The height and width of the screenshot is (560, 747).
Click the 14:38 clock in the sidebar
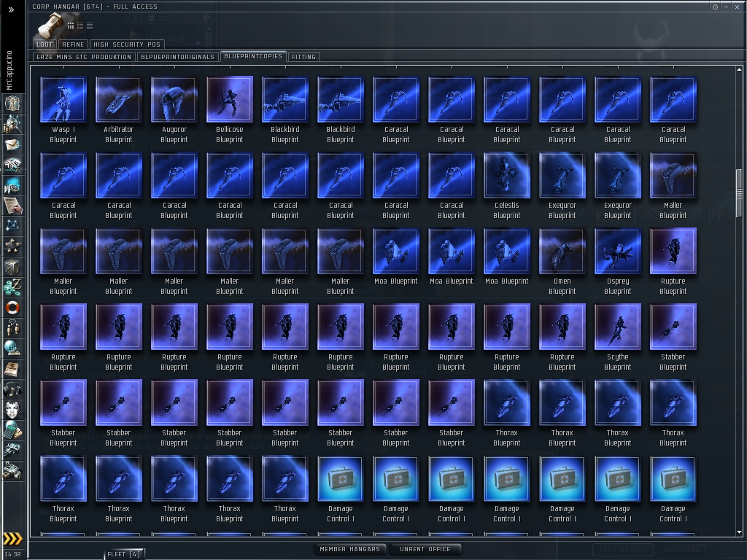pyautogui.click(x=13, y=554)
